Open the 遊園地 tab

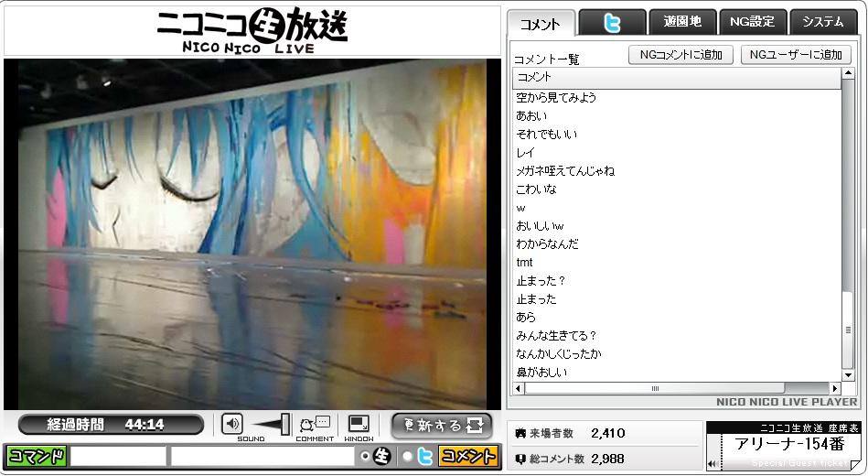682,22
